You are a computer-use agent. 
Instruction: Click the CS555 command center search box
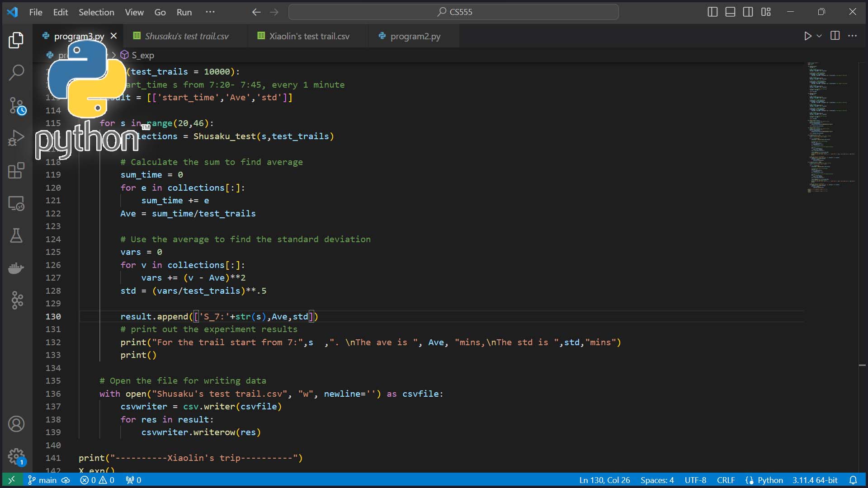pos(453,12)
